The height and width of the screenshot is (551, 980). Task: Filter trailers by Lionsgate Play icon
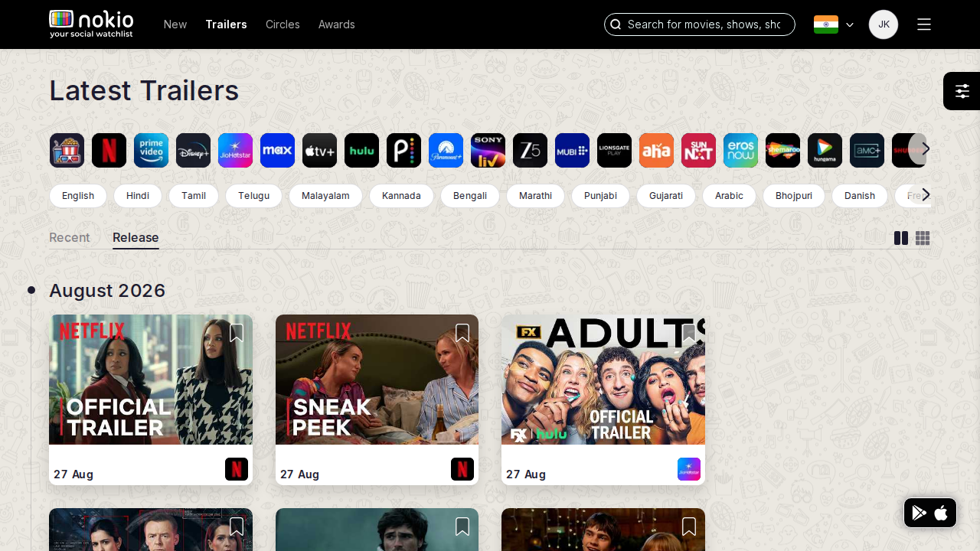point(614,150)
